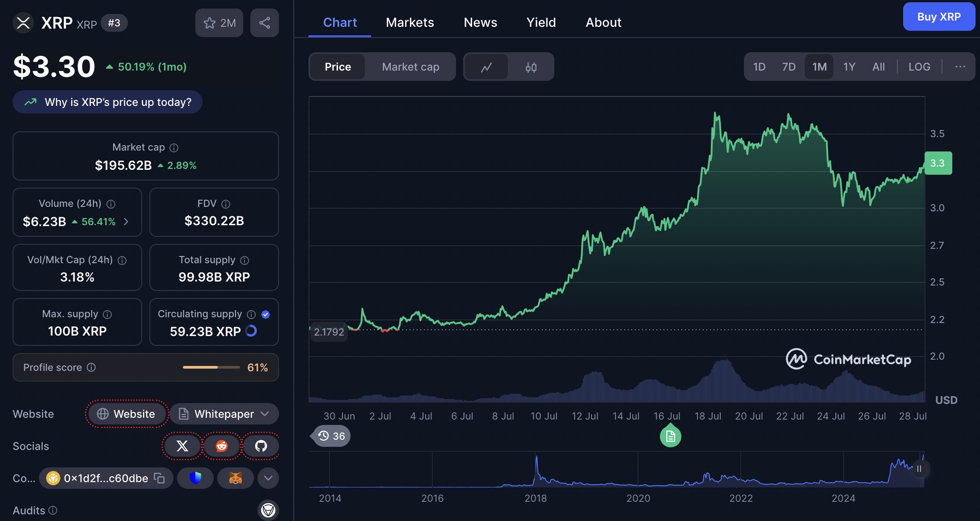980x521 pixels.
Task: Click the contract address 0x1d2f...c60dbe
Action: (x=106, y=478)
